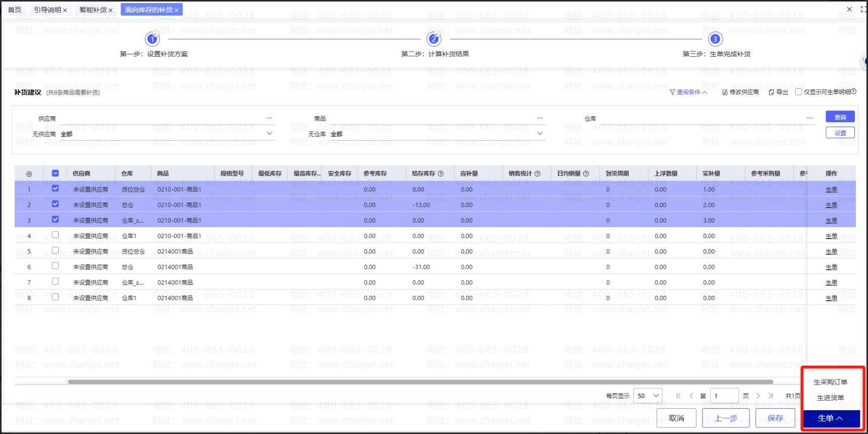Click the page number input field
The image size is (868, 434).
[724, 396]
